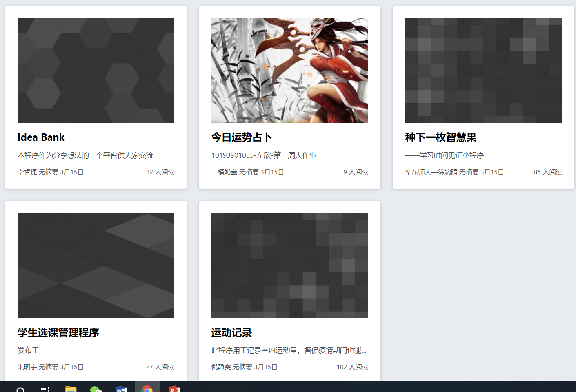Click the diamond-pattern cover of 学生选课管理程序
The height and width of the screenshot is (392, 576).
pos(96,266)
